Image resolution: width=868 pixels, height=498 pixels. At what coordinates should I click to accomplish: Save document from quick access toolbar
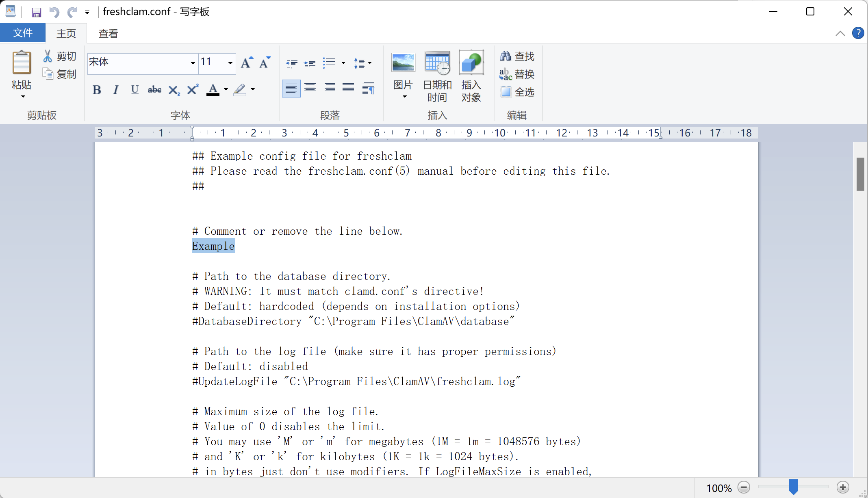36,12
